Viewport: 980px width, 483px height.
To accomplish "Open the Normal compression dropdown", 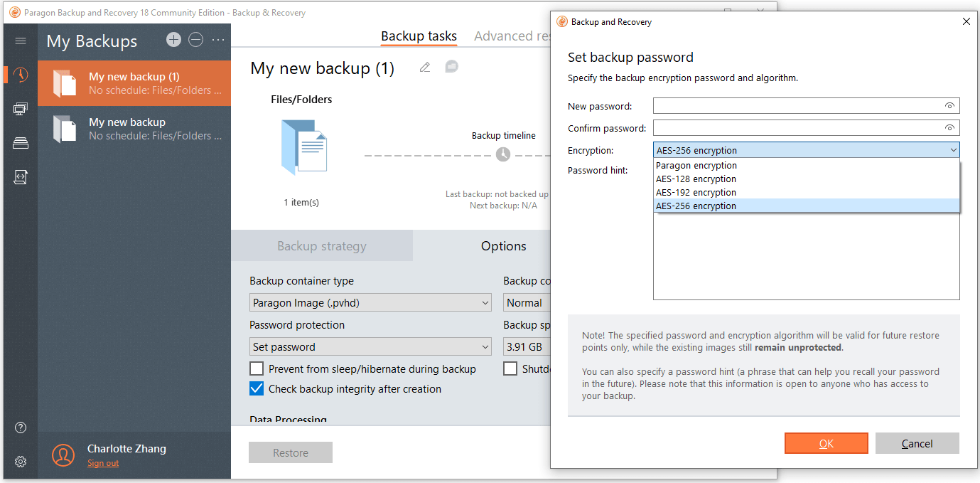I will [x=527, y=302].
